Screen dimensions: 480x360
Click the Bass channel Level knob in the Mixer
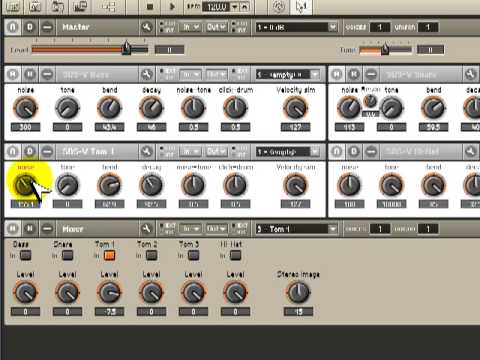click(x=25, y=292)
